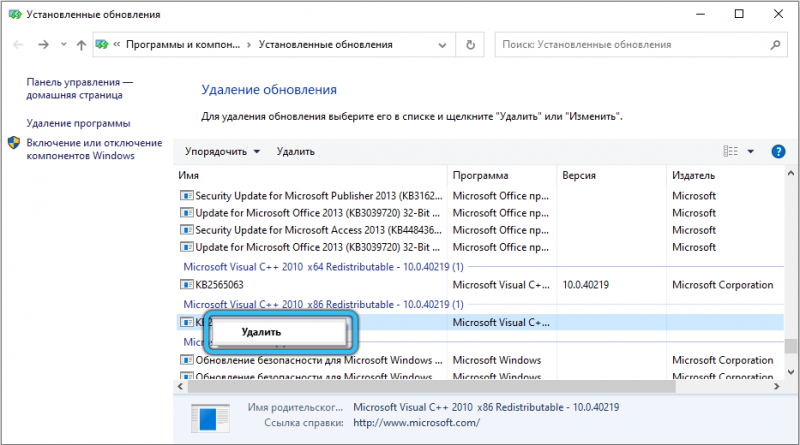This screenshot has width=800, height=445.
Task: Minimize the 'Установленные обновления' window
Action: [701, 14]
